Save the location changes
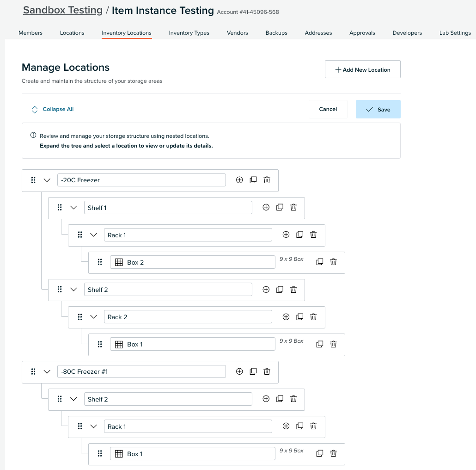The width and height of the screenshot is (476, 470). [378, 109]
